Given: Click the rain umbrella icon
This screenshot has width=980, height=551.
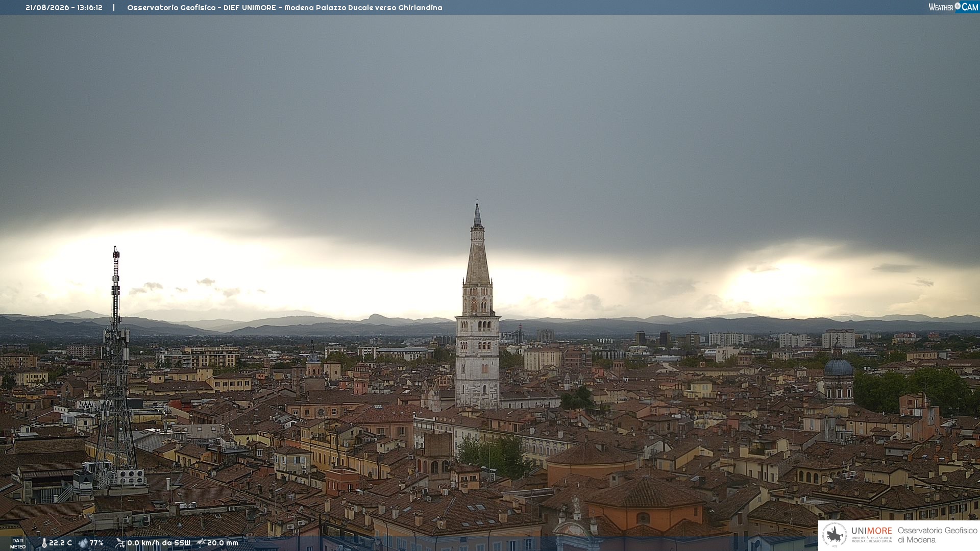Looking at the screenshot, I should click(201, 543).
